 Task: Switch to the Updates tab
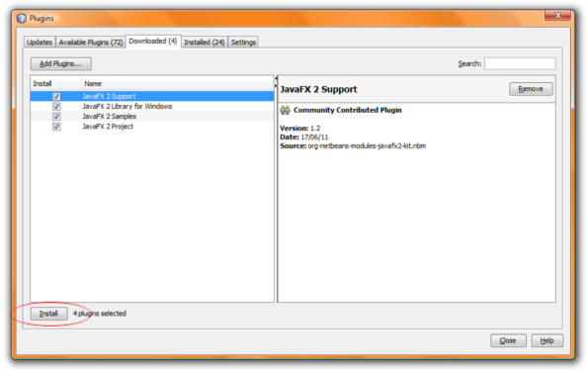point(40,42)
